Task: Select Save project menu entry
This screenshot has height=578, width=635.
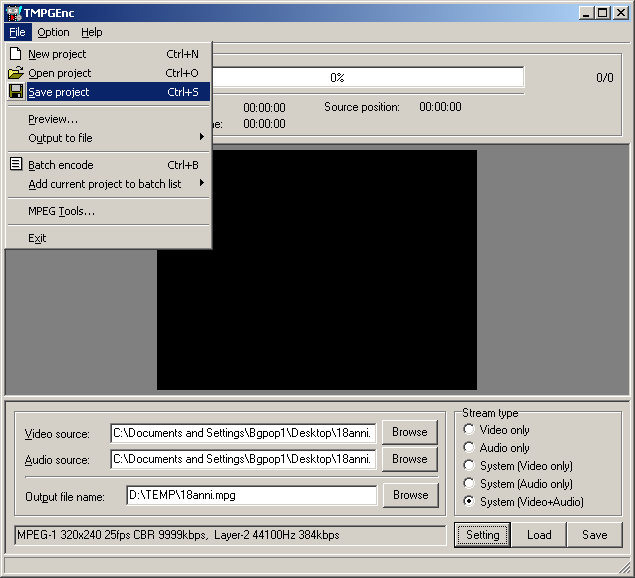Action: pyautogui.click(x=109, y=92)
